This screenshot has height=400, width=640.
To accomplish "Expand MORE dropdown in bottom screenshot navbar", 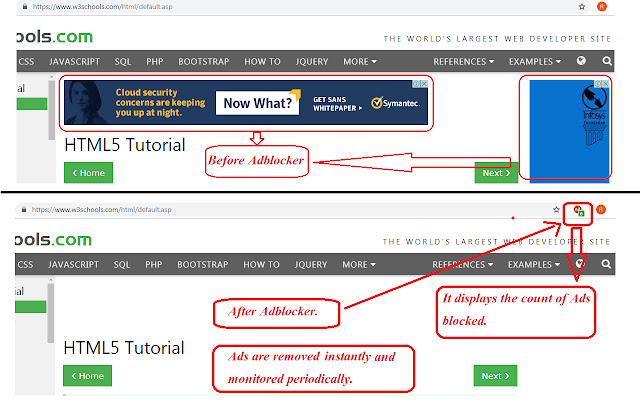I will (359, 264).
